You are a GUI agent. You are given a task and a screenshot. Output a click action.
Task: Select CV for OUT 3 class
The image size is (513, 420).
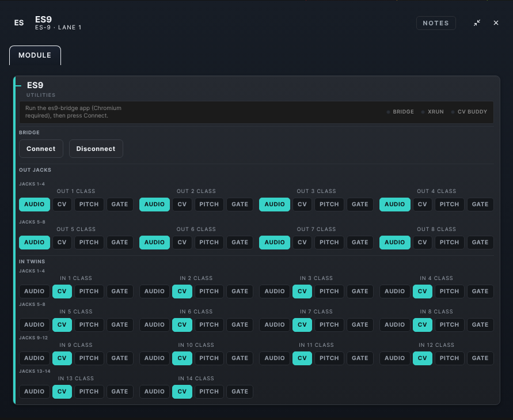coord(302,205)
